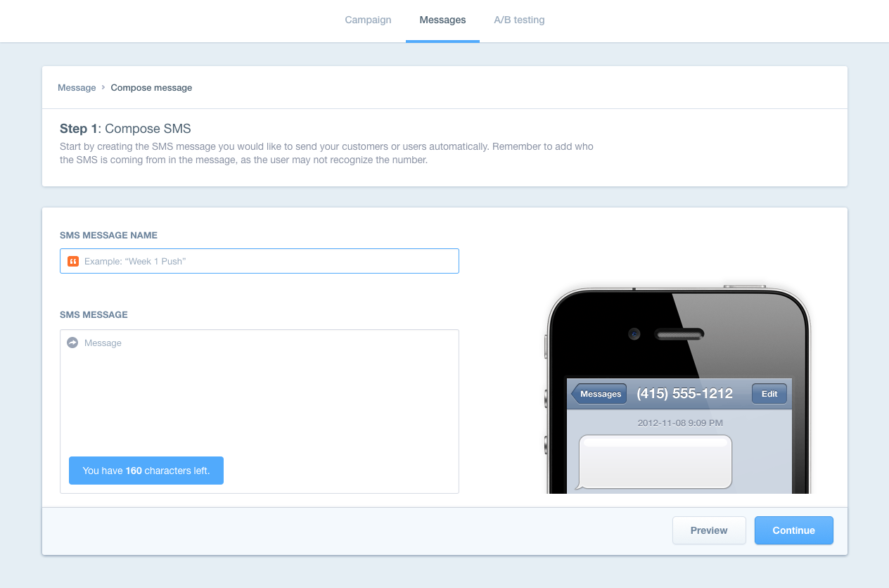Image resolution: width=889 pixels, height=588 pixels.
Task: Go back to Message breadcrumb link
Action: point(77,88)
